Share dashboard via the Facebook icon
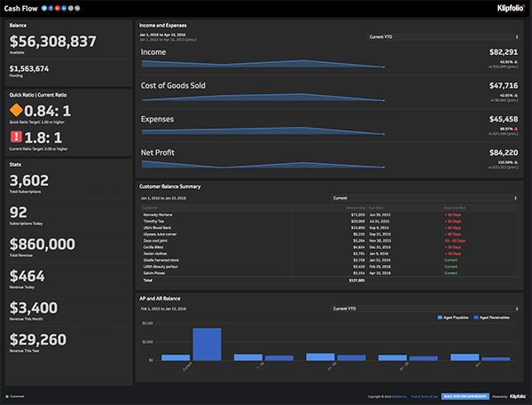Viewport: 532px width, 405px height. 51,9
